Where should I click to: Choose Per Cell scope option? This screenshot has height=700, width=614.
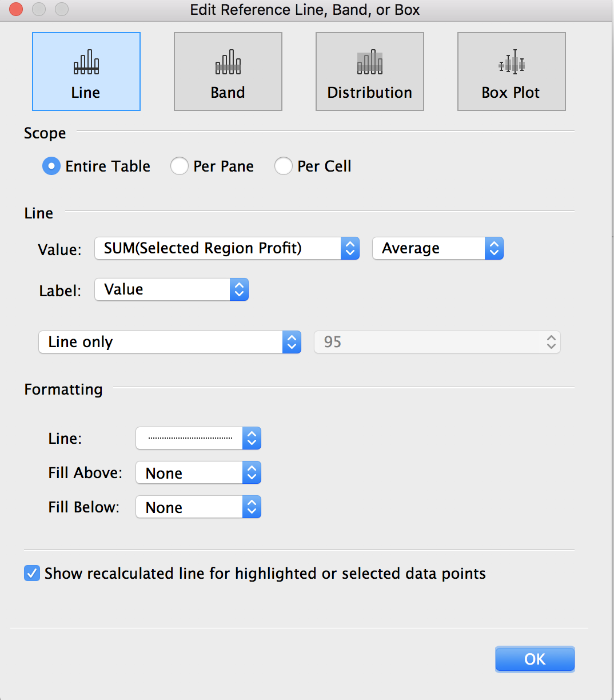(284, 166)
